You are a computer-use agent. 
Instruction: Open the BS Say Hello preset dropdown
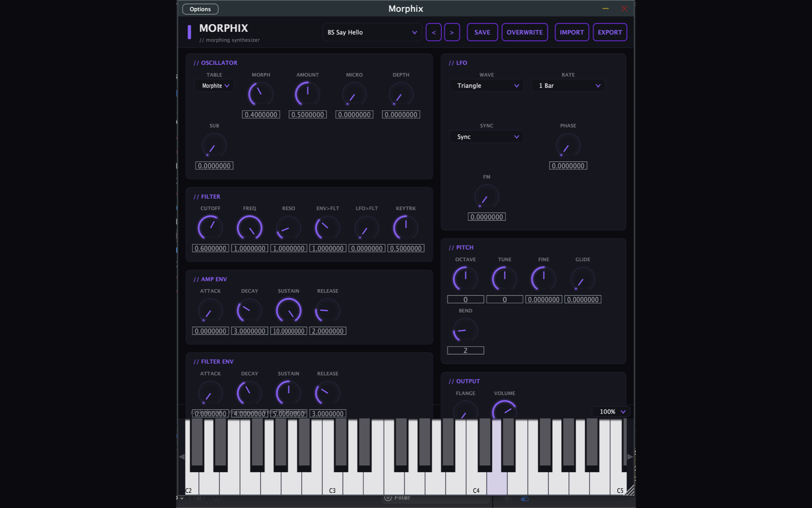(372, 32)
